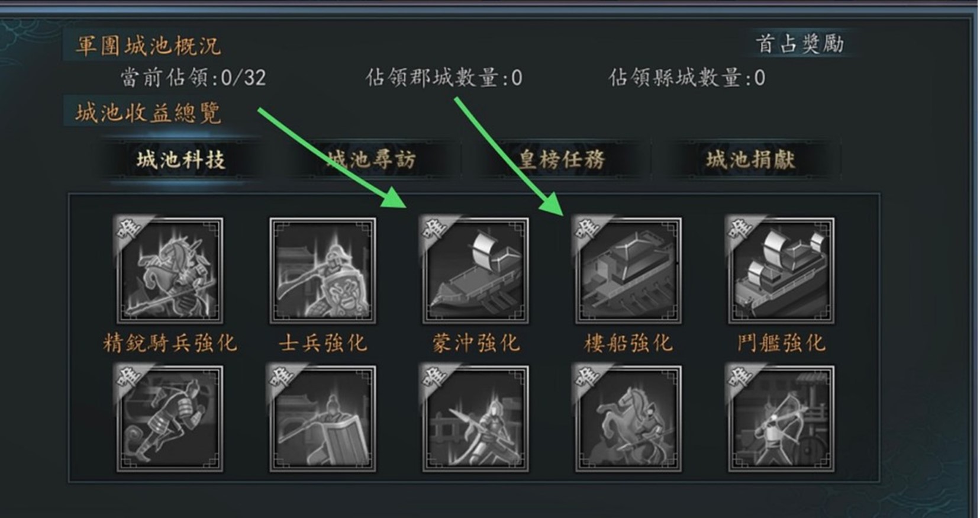Select the 樓船強化 tower ship icon
This screenshot has height=518, width=980.
tap(628, 270)
